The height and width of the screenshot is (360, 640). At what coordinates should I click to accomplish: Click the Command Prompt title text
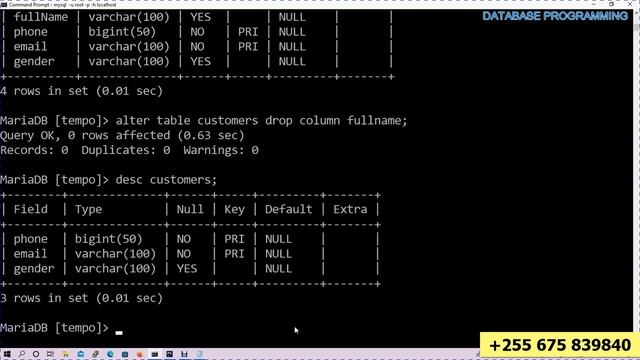coord(62,4)
